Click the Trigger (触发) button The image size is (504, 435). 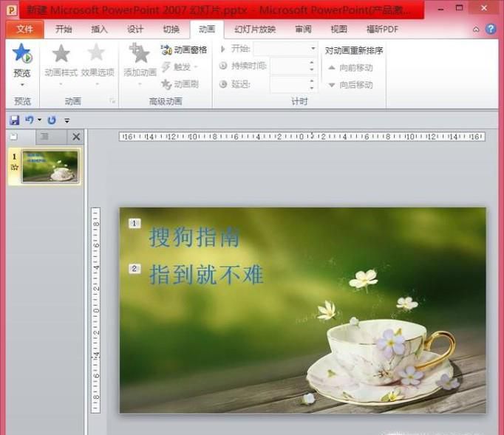[179, 66]
